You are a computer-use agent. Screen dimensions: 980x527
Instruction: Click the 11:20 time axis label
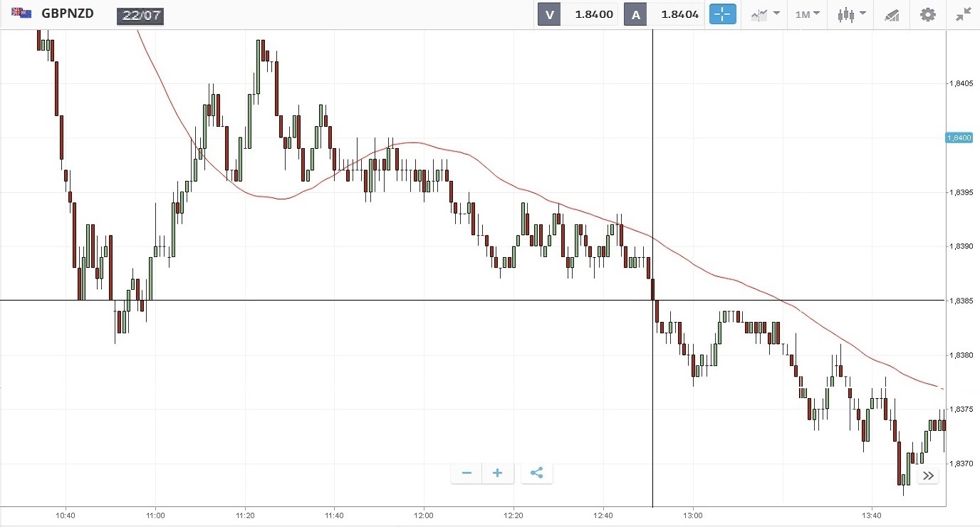point(245,515)
